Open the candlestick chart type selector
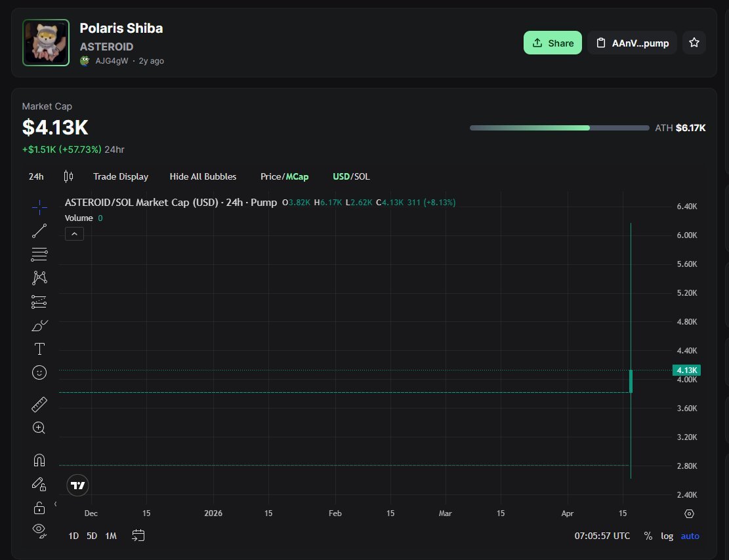729x560 pixels. tap(68, 176)
